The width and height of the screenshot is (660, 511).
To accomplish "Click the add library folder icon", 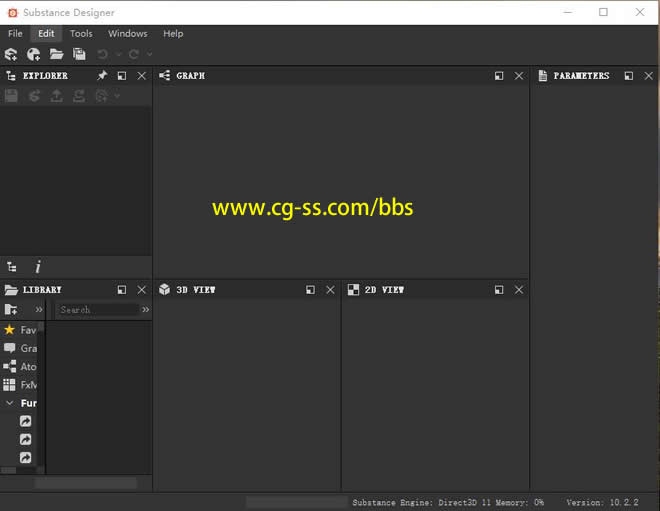I will 12,310.
